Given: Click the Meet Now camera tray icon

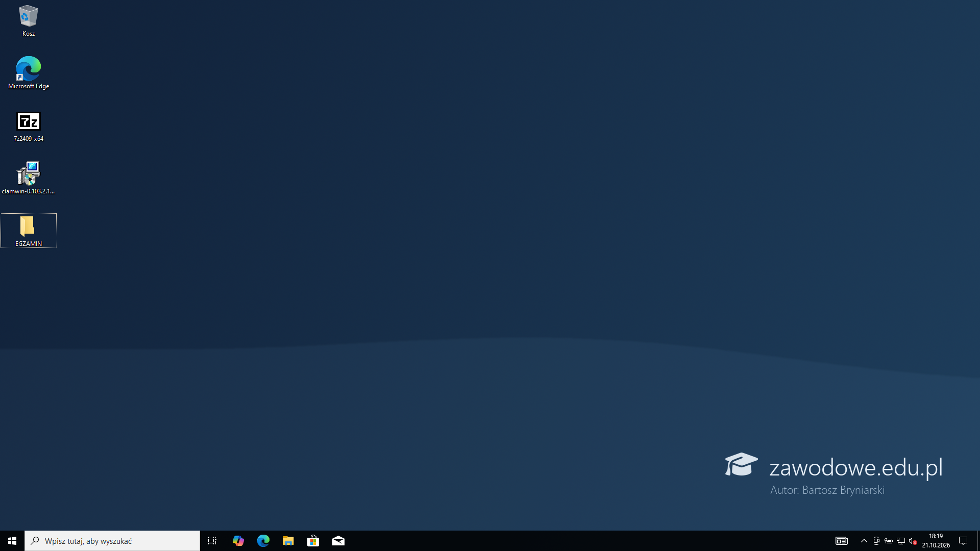Looking at the screenshot, I should pyautogui.click(x=876, y=541).
